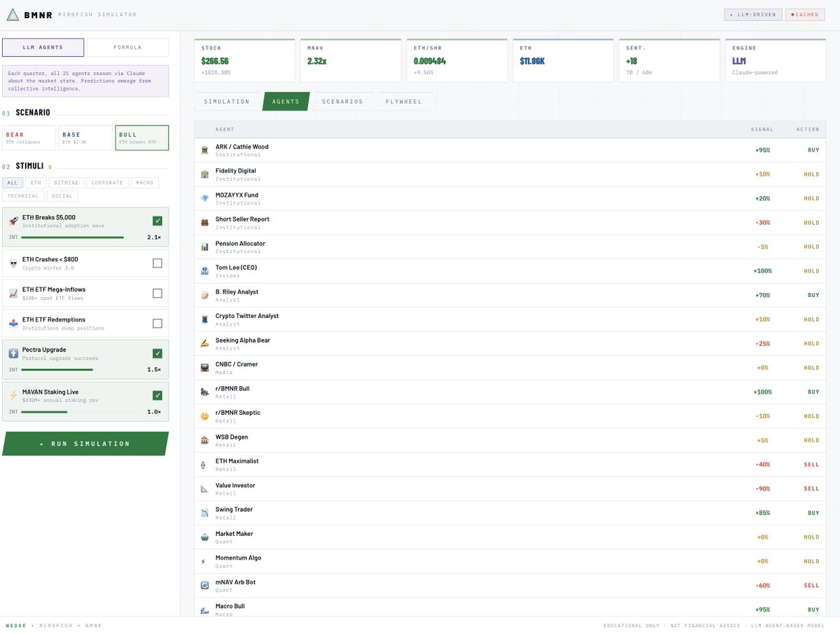This screenshot has height=634, width=840.
Task: Click the mNAV Arb Bot icon
Action: pos(204,585)
